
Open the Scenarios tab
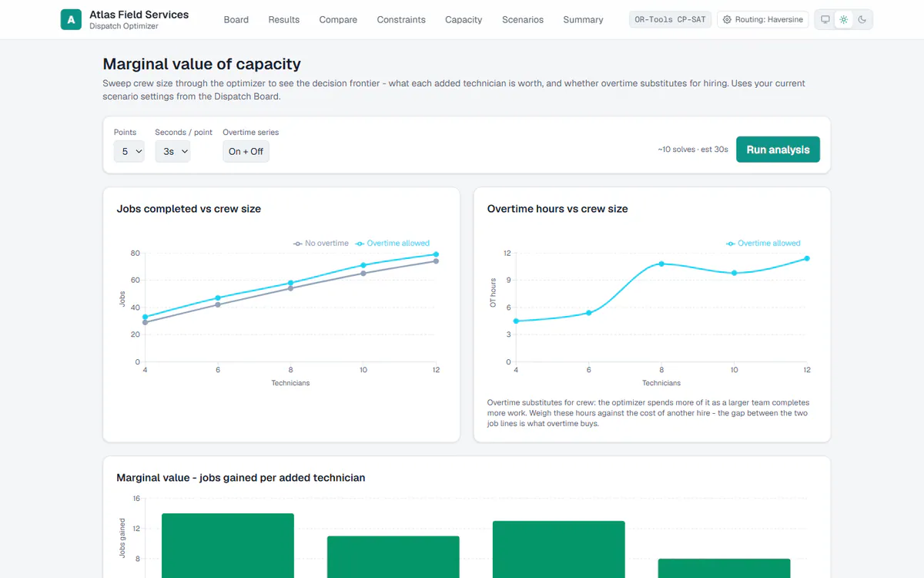coord(523,19)
